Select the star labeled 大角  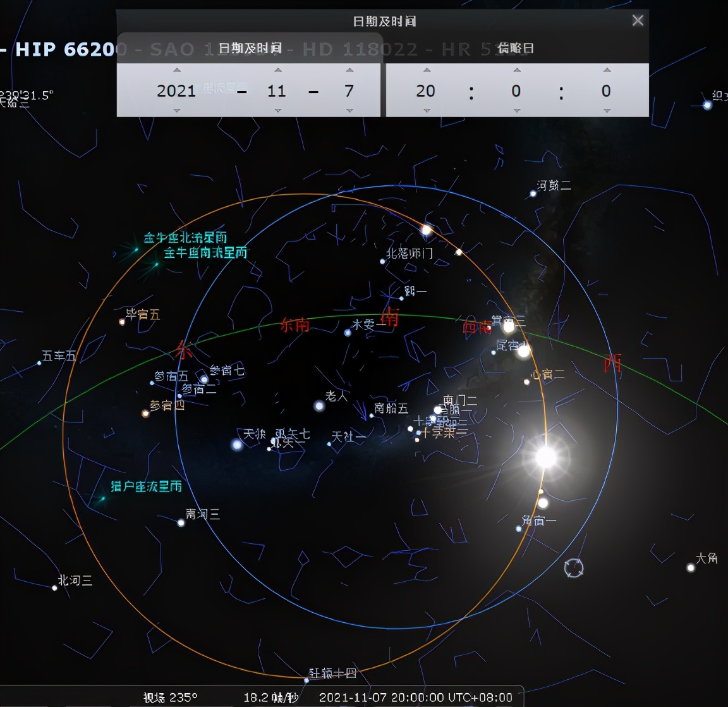click(x=691, y=567)
